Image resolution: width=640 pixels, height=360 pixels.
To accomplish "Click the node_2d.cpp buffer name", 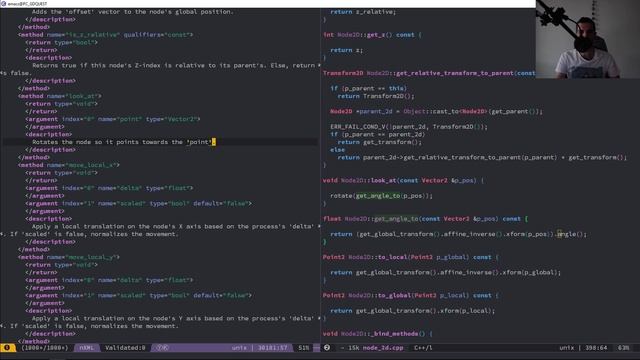I will pos(383,348).
